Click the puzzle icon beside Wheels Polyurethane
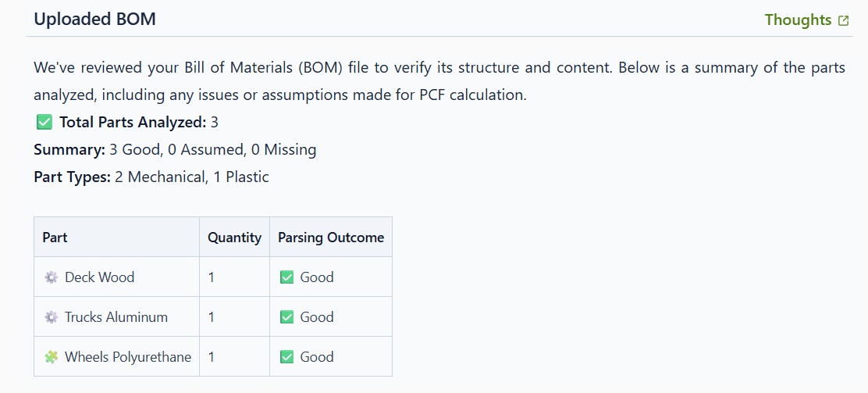This screenshot has height=393, width=868. [x=52, y=357]
